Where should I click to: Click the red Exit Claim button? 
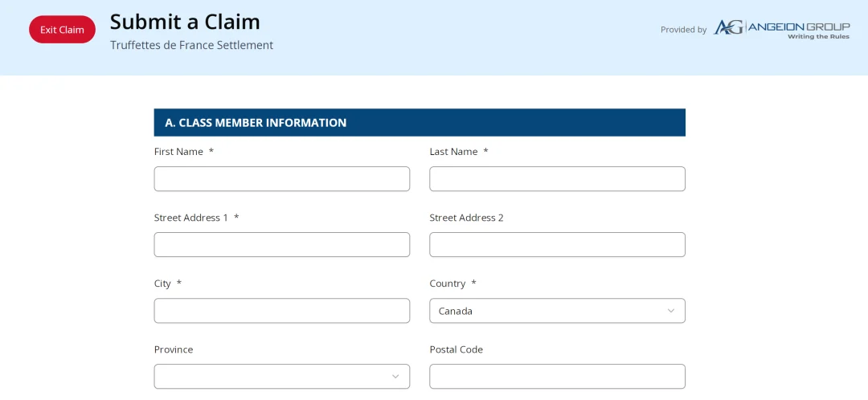62,30
